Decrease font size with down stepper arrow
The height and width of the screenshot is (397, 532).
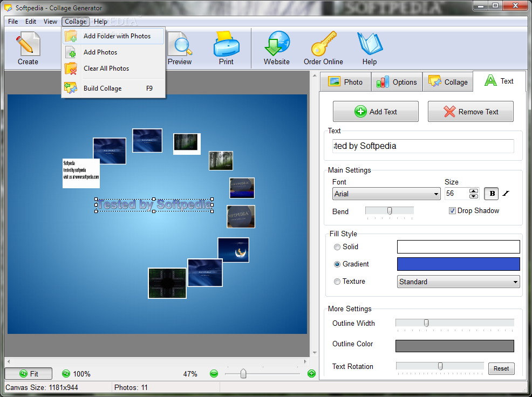[474, 196]
